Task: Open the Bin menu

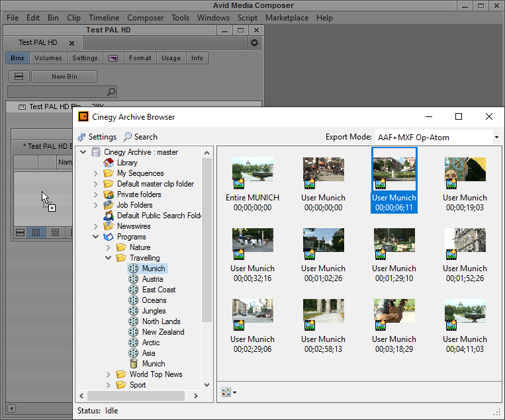Action: [53, 18]
